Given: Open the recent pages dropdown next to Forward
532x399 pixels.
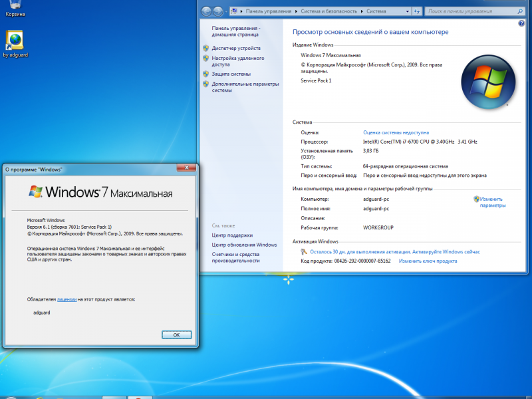Looking at the screenshot, I should (226, 11).
